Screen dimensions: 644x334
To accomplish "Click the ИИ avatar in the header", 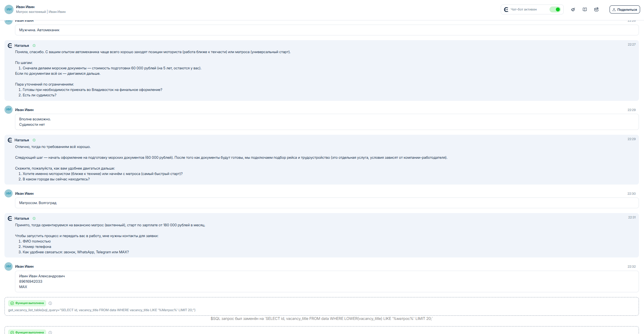I will [9, 9].
